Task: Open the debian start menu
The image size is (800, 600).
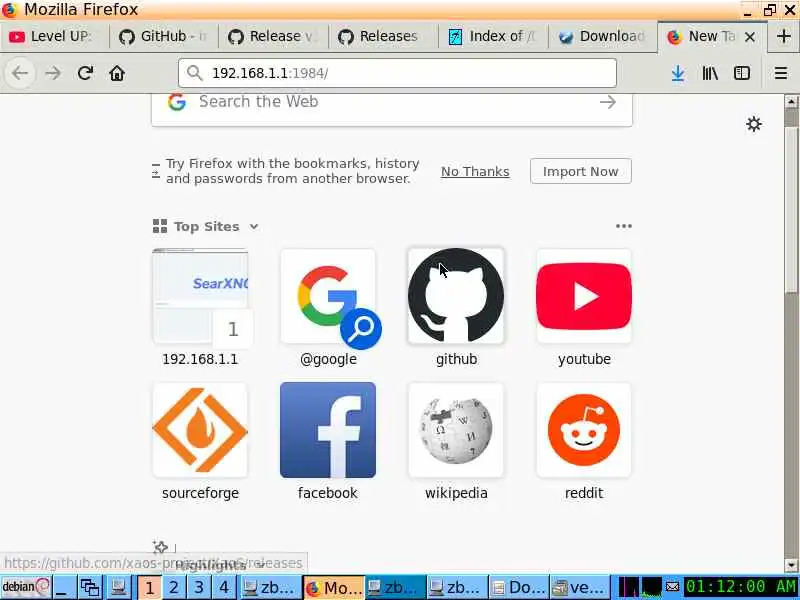Action: pyautogui.click(x=26, y=587)
